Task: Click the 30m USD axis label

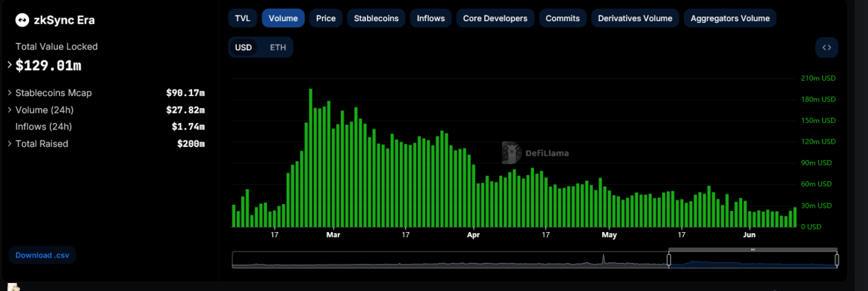Action: tap(817, 205)
